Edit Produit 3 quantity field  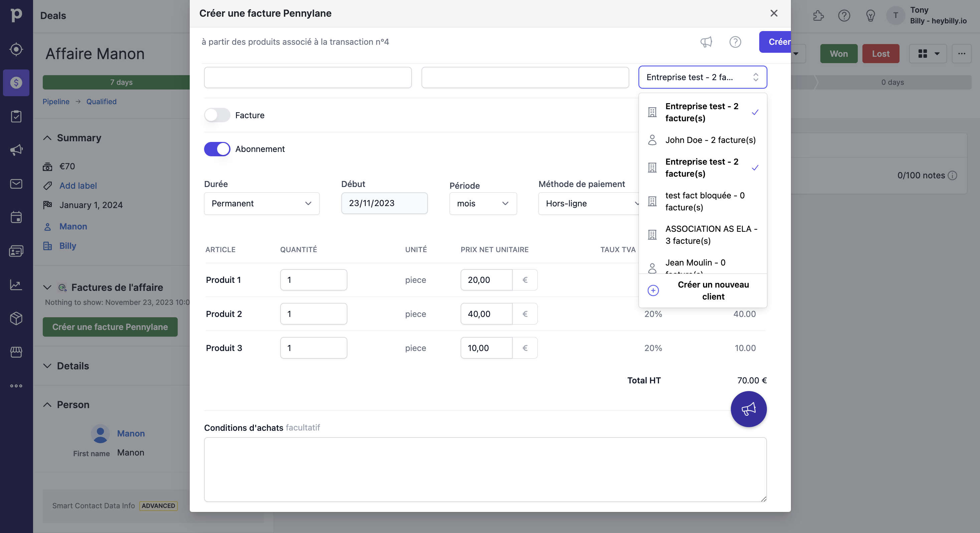(x=314, y=348)
